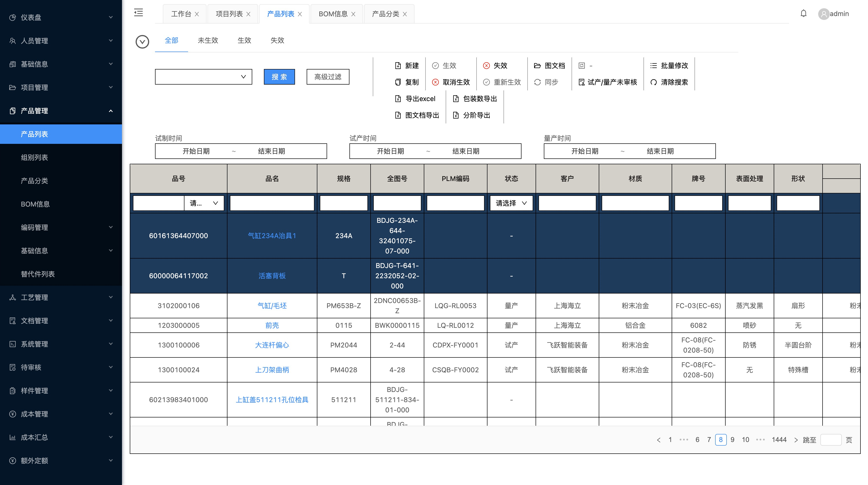
Task: Go to last page 1444
Action: click(779, 440)
